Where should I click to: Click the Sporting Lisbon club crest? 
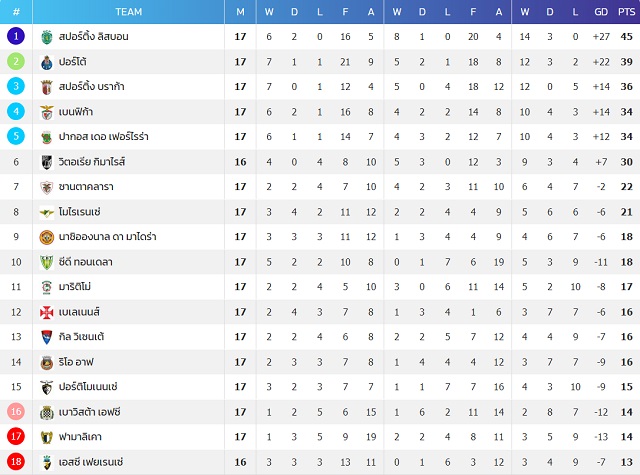(47, 37)
